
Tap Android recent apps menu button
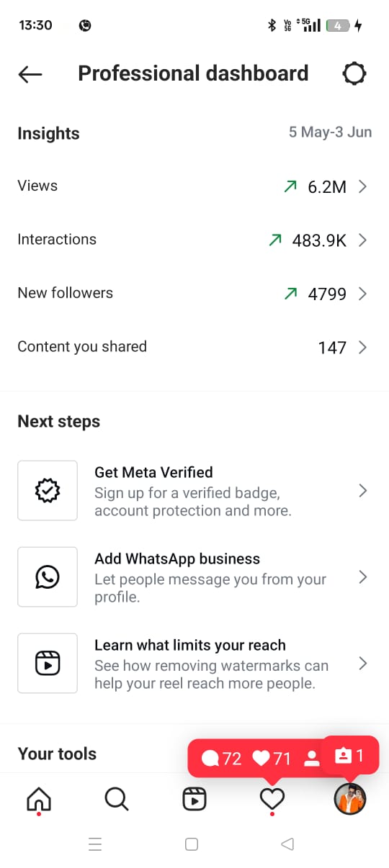tap(95, 845)
